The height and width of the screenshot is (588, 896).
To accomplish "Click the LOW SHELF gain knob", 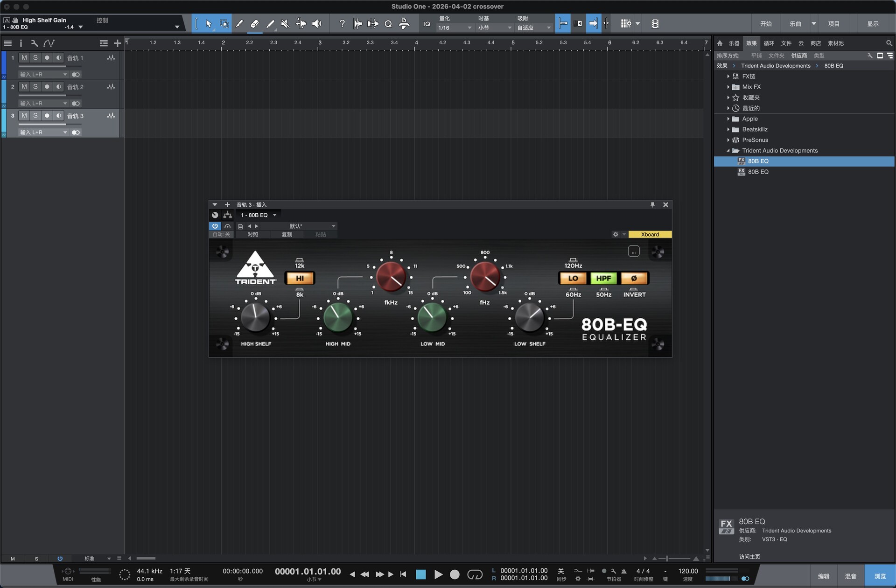I will click(x=529, y=317).
